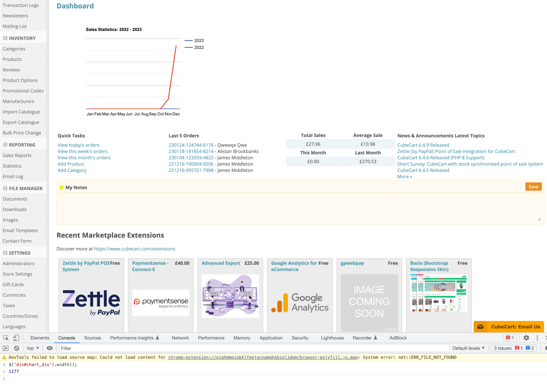Open DevTools settings via the gear icon
Screen dimensions: 547x392
click(526, 338)
